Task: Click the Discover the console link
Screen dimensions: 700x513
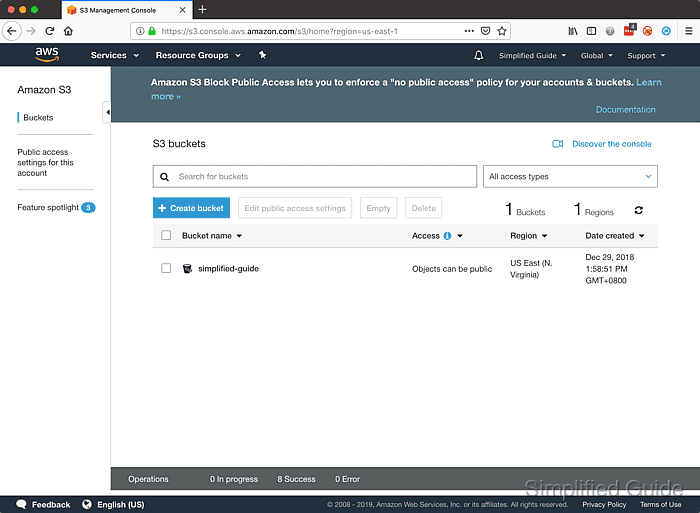Action: [x=612, y=144]
